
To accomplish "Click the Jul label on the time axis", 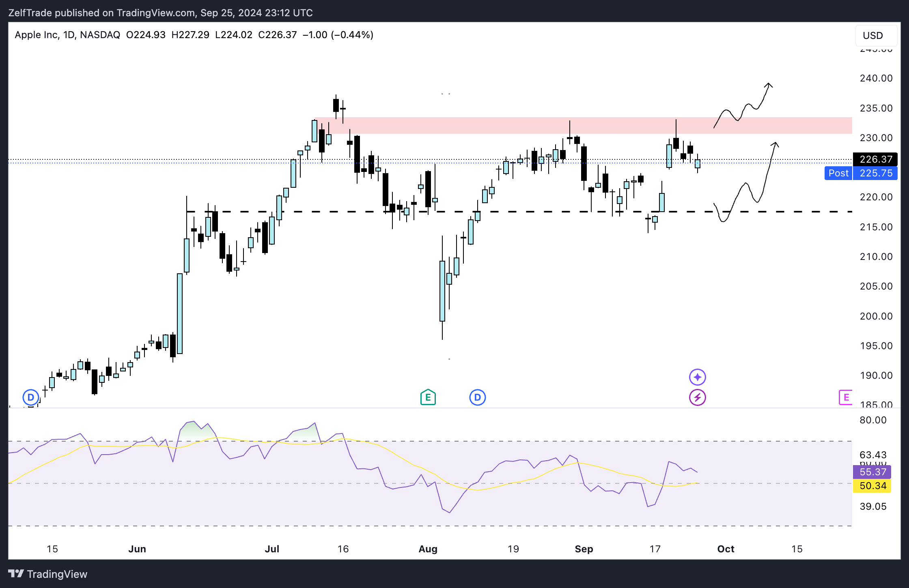I will [x=272, y=549].
